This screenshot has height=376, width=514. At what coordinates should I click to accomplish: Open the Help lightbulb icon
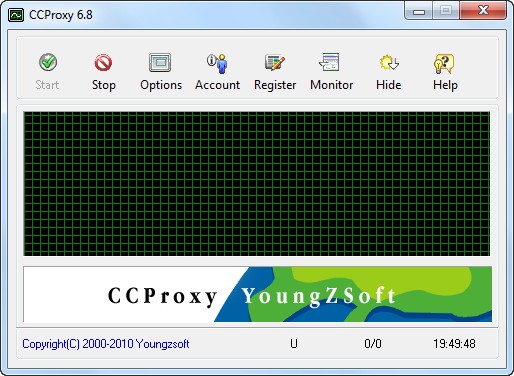click(444, 63)
